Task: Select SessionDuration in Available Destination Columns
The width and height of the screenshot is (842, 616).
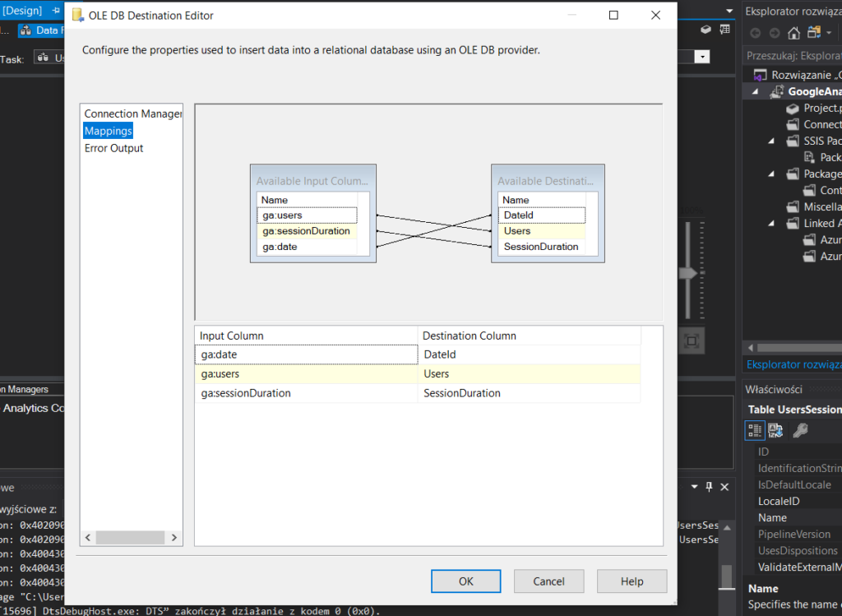Action: pyautogui.click(x=542, y=247)
